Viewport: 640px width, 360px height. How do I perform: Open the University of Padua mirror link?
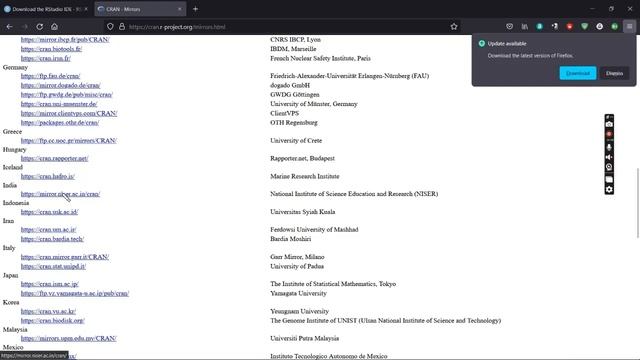coord(53,267)
